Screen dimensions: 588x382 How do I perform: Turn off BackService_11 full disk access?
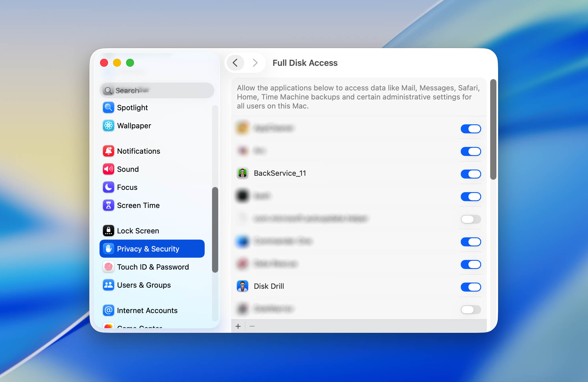[471, 174]
